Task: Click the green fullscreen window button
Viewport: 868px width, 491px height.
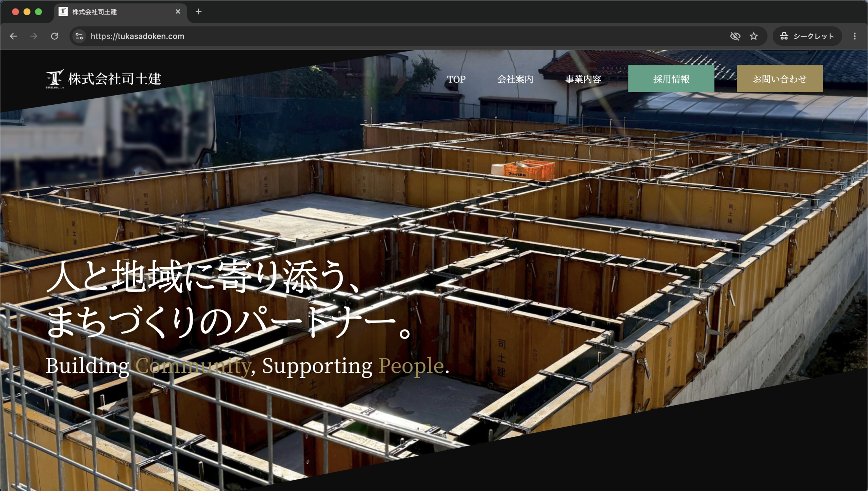Action: tap(39, 12)
